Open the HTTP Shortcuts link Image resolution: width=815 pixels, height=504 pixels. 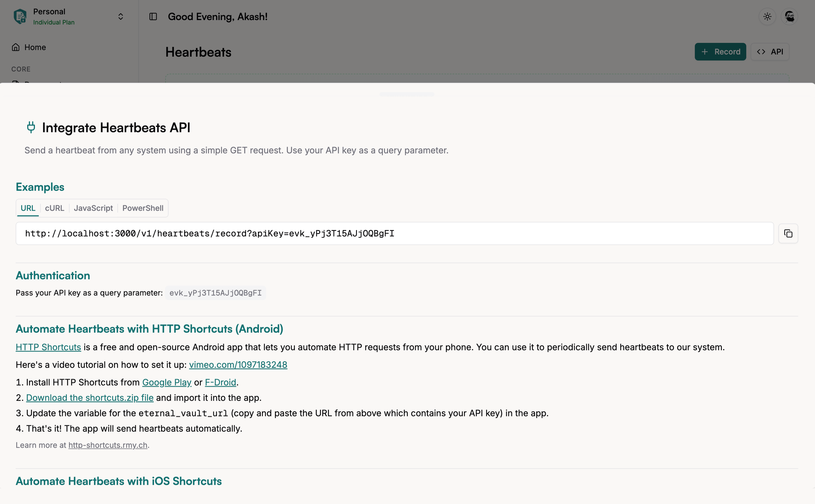click(48, 347)
